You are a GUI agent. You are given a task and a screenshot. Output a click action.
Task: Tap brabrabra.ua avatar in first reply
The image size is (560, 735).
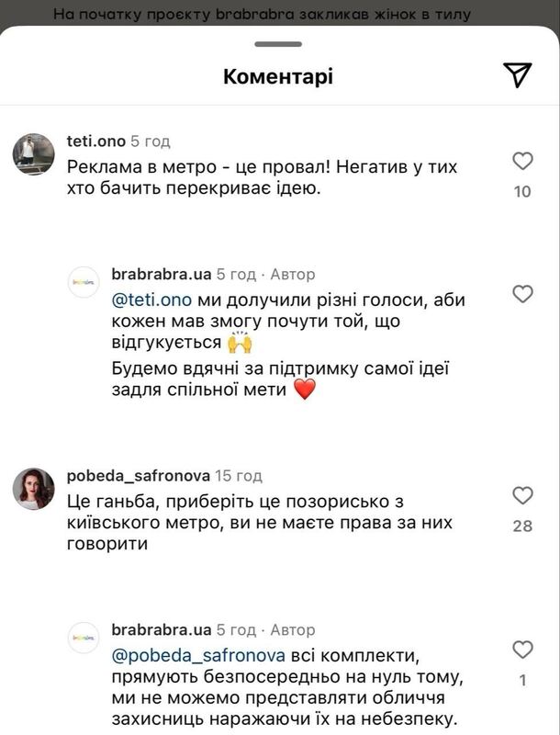click(x=84, y=283)
